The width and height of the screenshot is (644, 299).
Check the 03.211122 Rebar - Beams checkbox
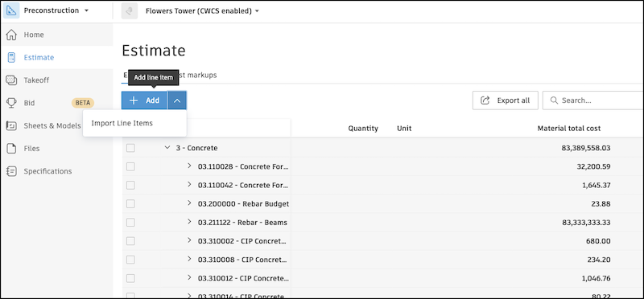tap(130, 223)
